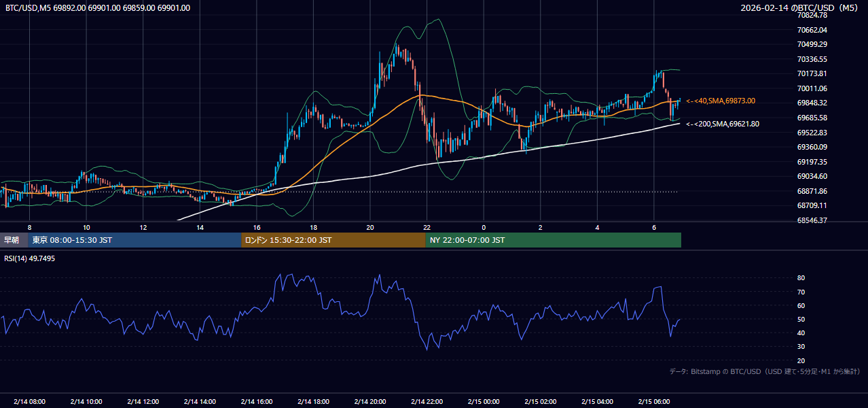Select price axis label 69197.35

click(x=812, y=162)
